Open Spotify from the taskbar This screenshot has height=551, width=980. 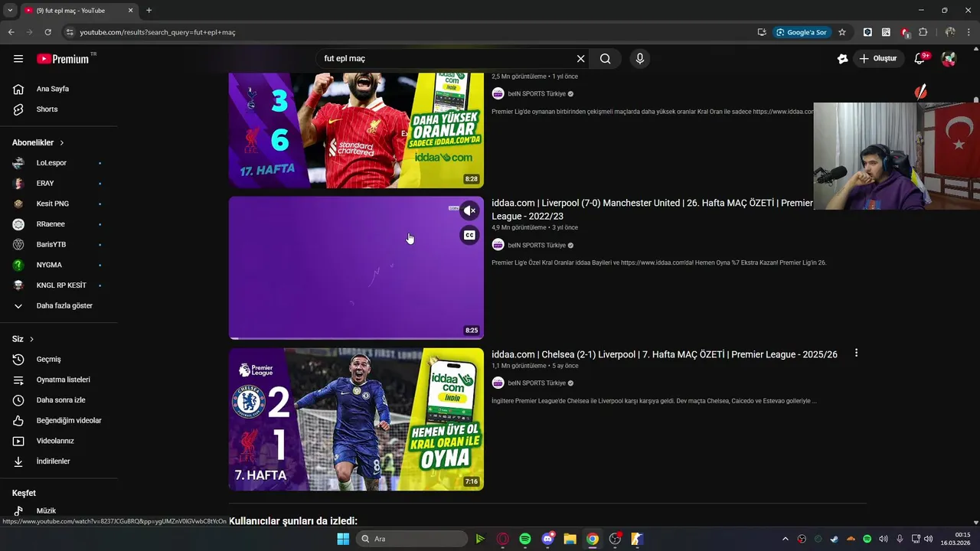pos(525,539)
